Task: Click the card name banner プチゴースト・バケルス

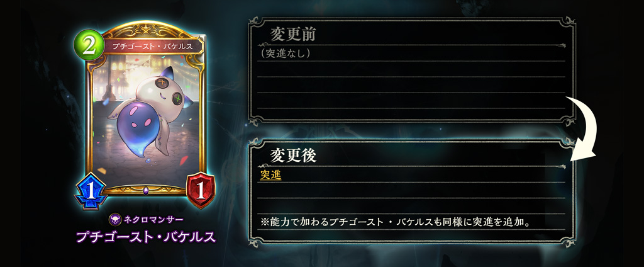Action: pyautogui.click(x=152, y=46)
